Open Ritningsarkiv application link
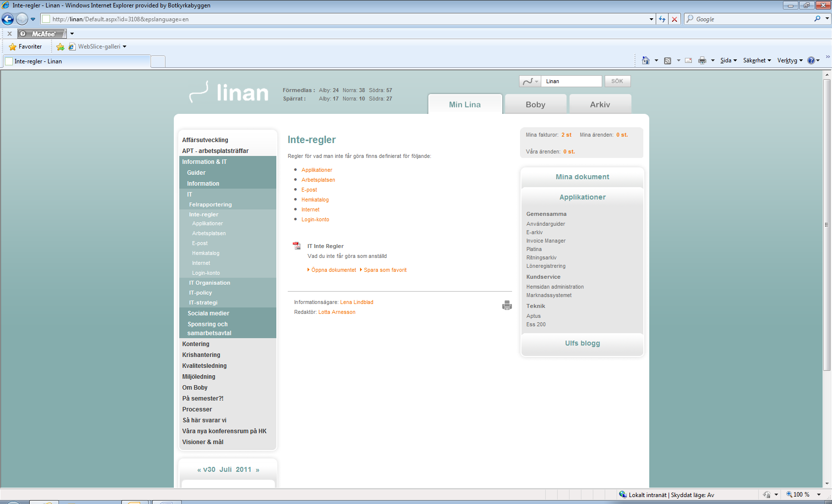The height and width of the screenshot is (504, 832). pyautogui.click(x=541, y=257)
